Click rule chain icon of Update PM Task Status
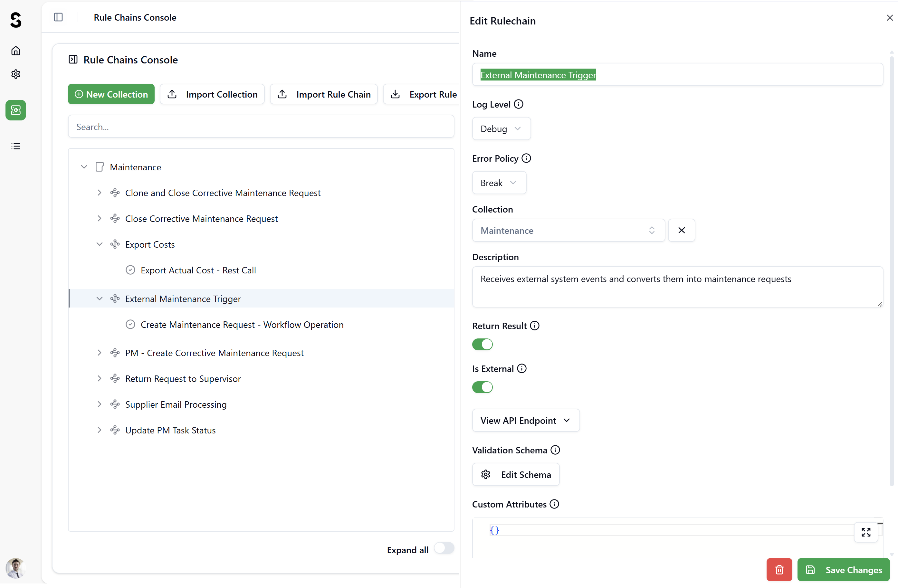This screenshot has height=588, width=898. point(115,430)
